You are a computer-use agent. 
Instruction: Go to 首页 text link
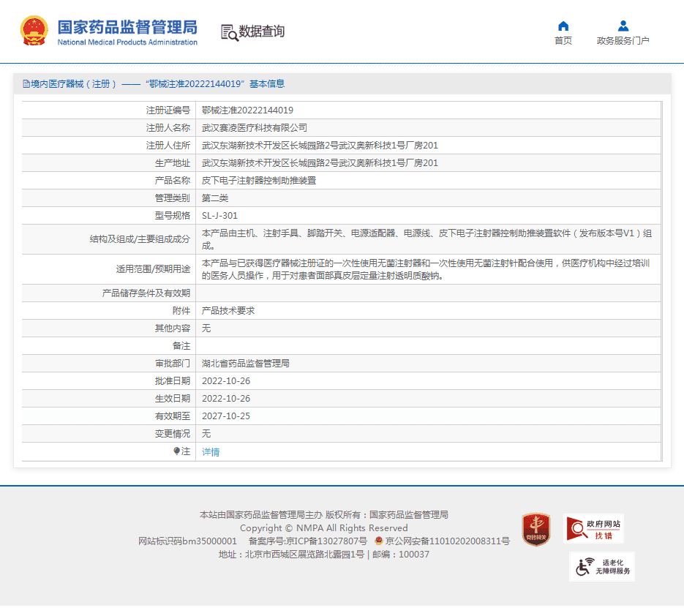(x=563, y=40)
